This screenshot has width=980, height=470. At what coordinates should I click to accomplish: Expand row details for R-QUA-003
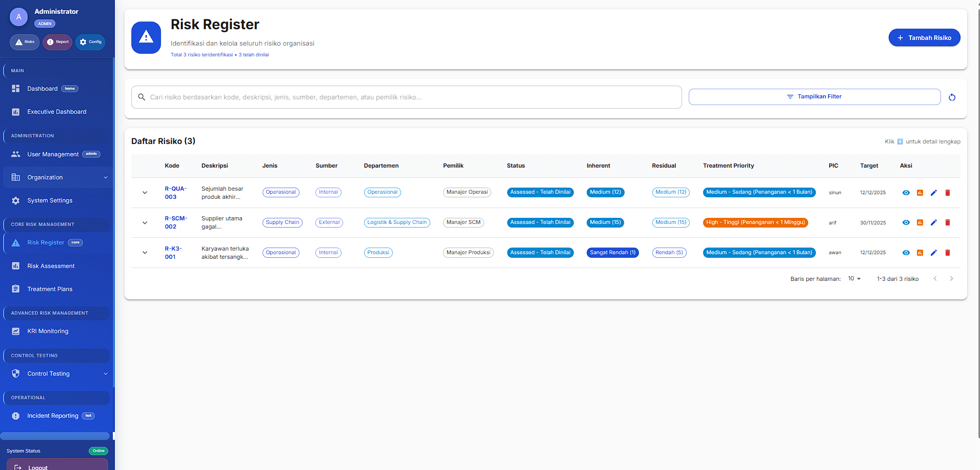(145, 193)
